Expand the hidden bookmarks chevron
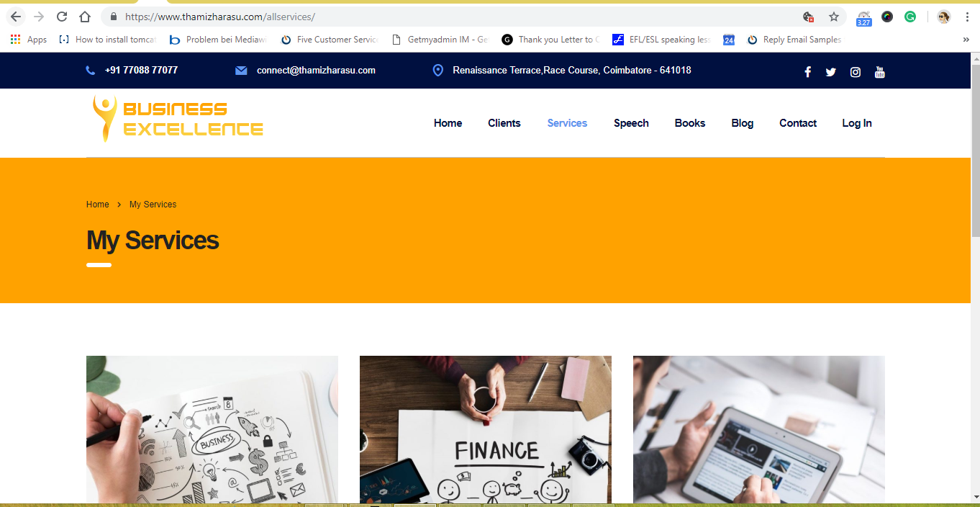This screenshot has height=507, width=980. (966, 40)
